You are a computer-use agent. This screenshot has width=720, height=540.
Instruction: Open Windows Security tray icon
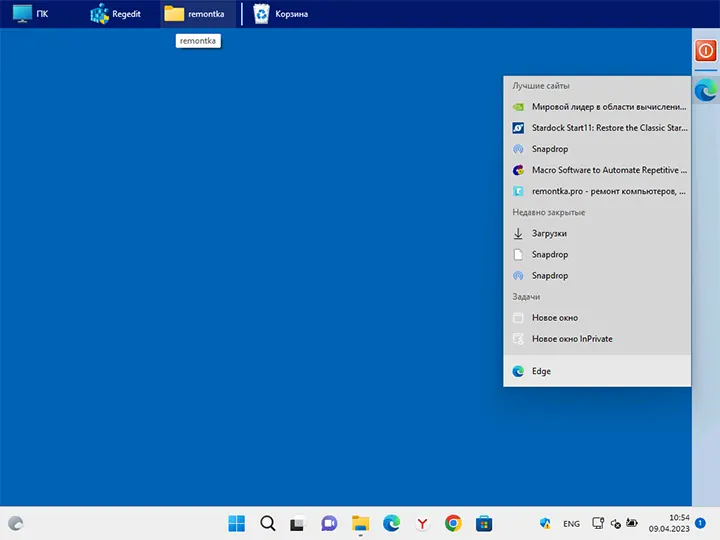coord(545,523)
